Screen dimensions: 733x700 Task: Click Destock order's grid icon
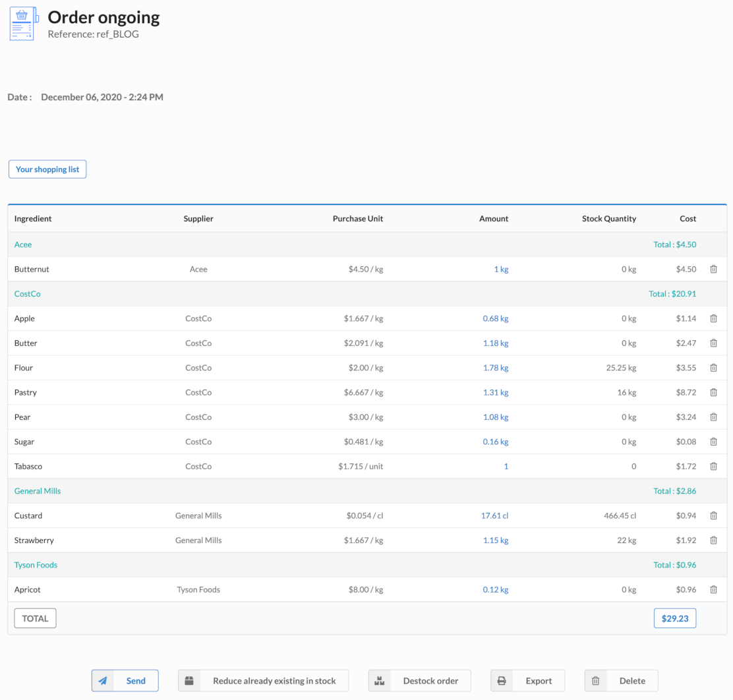pyautogui.click(x=380, y=680)
